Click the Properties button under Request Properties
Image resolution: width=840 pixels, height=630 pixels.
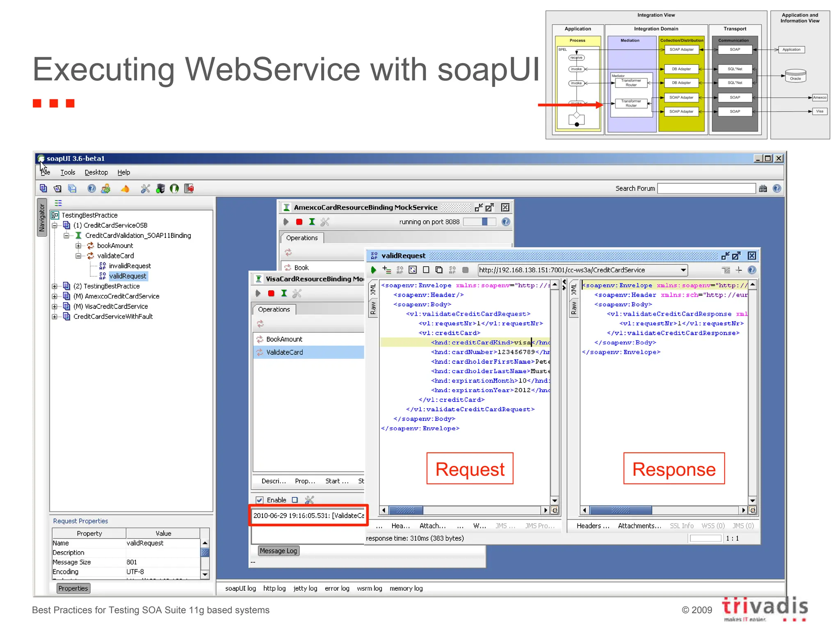73,588
